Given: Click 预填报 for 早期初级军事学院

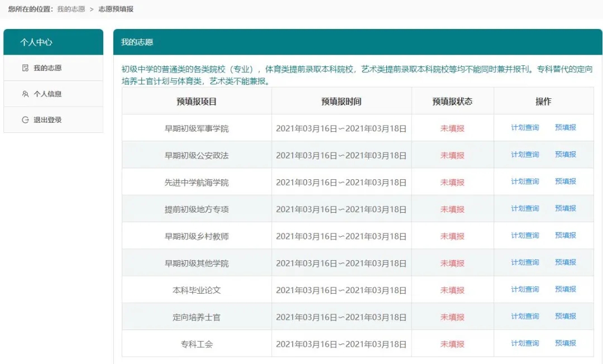Looking at the screenshot, I should (x=565, y=127).
